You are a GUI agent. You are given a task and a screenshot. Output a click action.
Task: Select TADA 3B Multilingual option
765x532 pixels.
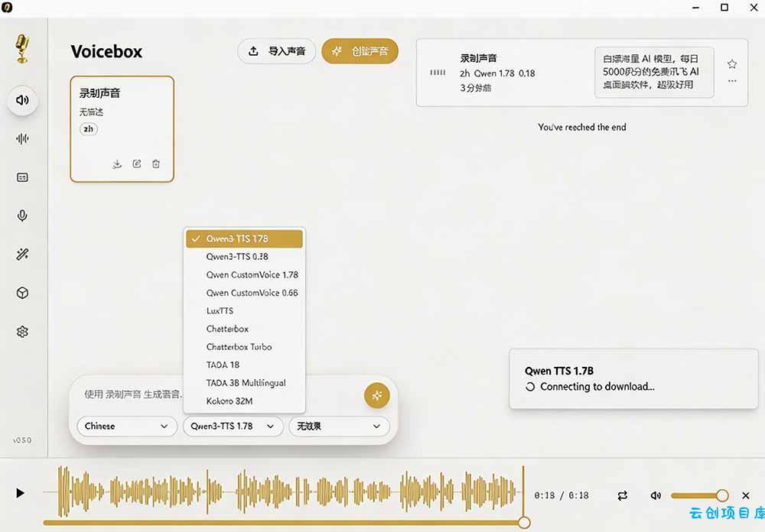pos(244,383)
